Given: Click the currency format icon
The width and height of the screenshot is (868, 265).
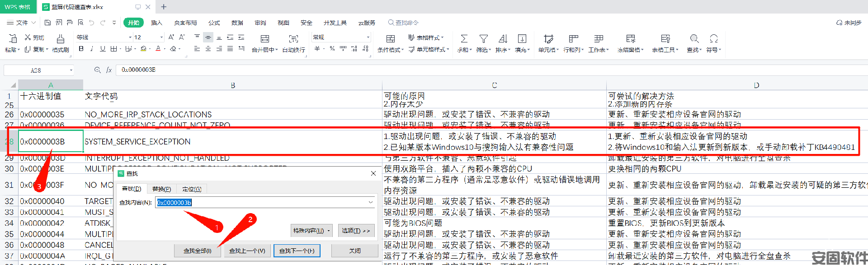Looking at the screenshot, I should click(317, 49).
